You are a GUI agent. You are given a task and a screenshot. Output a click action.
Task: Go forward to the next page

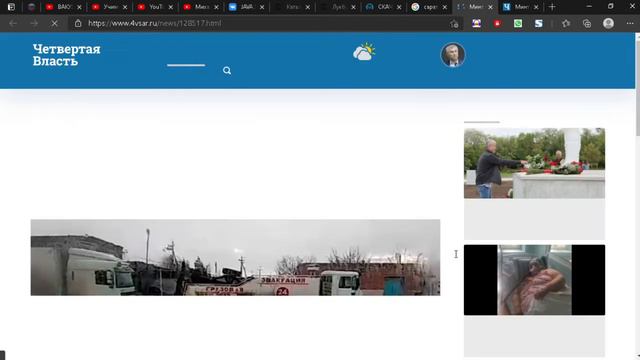(34, 24)
